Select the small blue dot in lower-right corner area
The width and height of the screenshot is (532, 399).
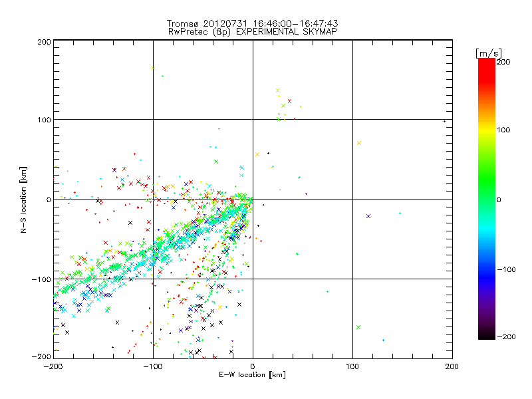384,340
